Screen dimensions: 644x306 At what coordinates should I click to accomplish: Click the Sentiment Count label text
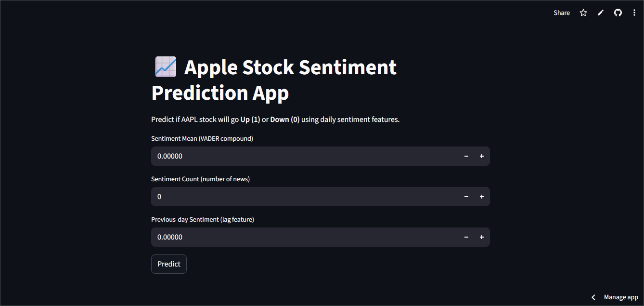(x=200, y=179)
